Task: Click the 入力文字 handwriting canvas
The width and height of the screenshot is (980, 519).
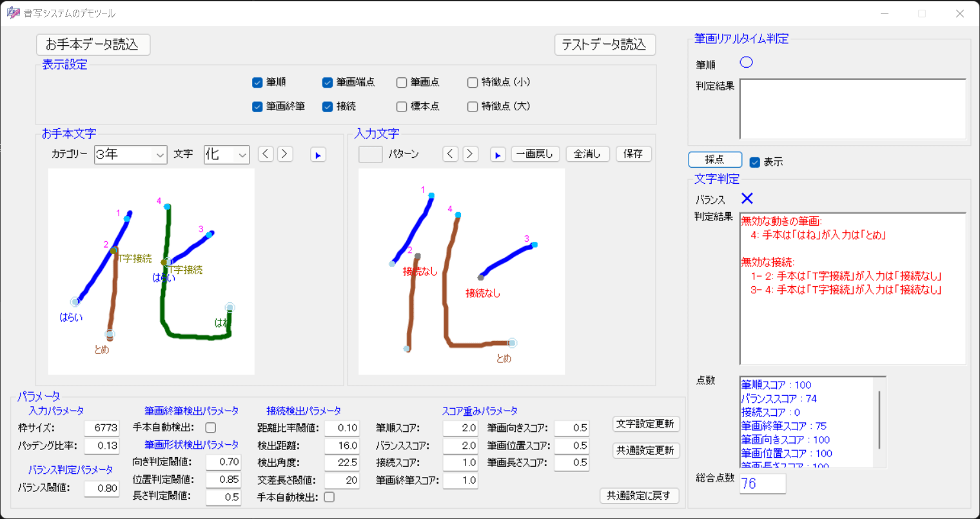Action: pyautogui.click(x=462, y=271)
